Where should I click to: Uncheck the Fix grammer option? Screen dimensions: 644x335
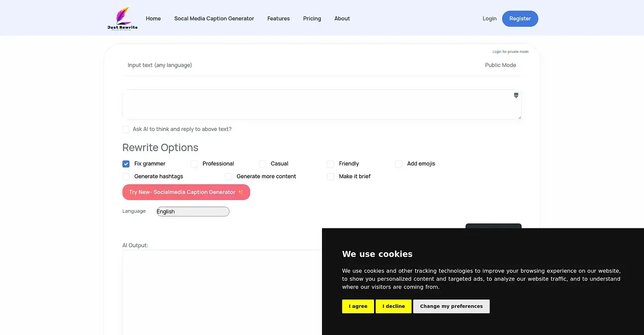(126, 164)
